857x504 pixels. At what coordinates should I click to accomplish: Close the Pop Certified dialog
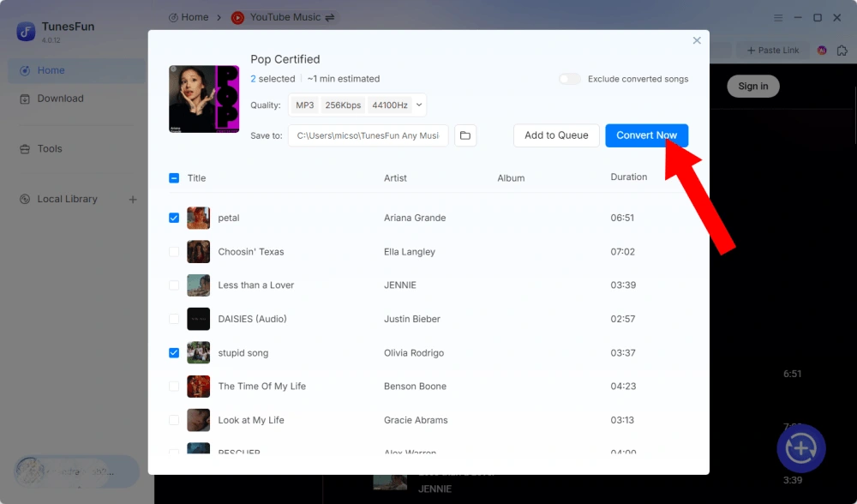[x=696, y=40]
